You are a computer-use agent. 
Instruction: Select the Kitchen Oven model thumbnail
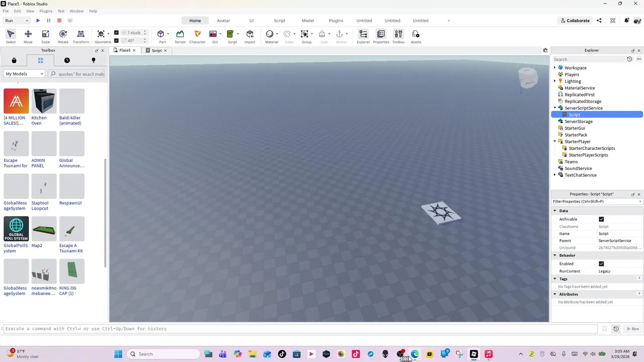click(x=44, y=101)
